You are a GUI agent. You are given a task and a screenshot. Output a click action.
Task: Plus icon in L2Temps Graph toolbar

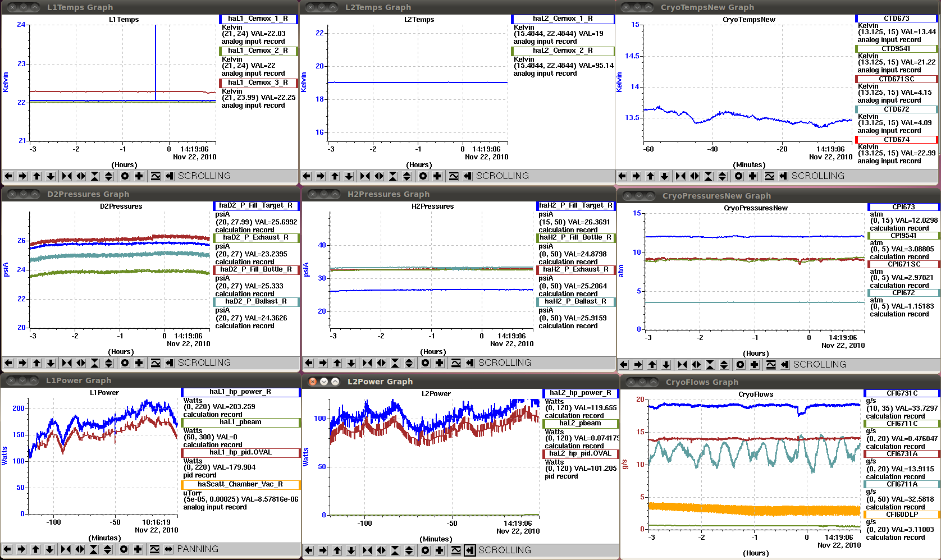pyautogui.click(x=437, y=176)
